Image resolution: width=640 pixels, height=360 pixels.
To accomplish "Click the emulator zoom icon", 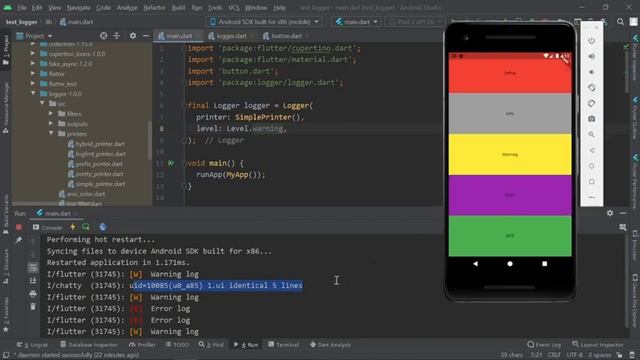I will click(591, 134).
